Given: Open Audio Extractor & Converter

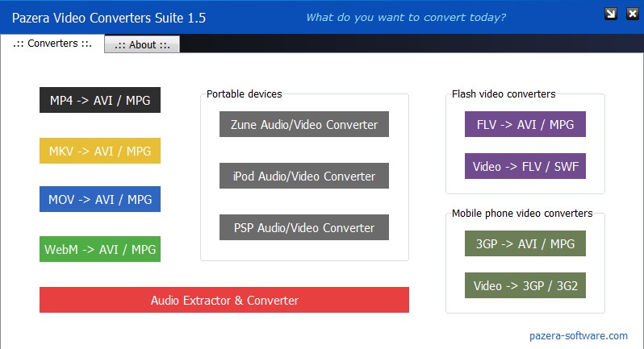Looking at the screenshot, I should pyautogui.click(x=224, y=300).
